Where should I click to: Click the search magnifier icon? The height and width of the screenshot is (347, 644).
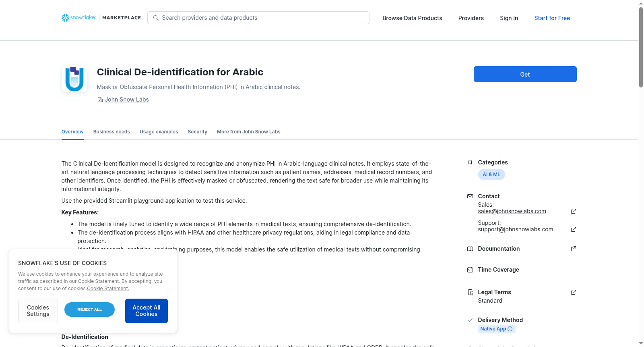(156, 18)
